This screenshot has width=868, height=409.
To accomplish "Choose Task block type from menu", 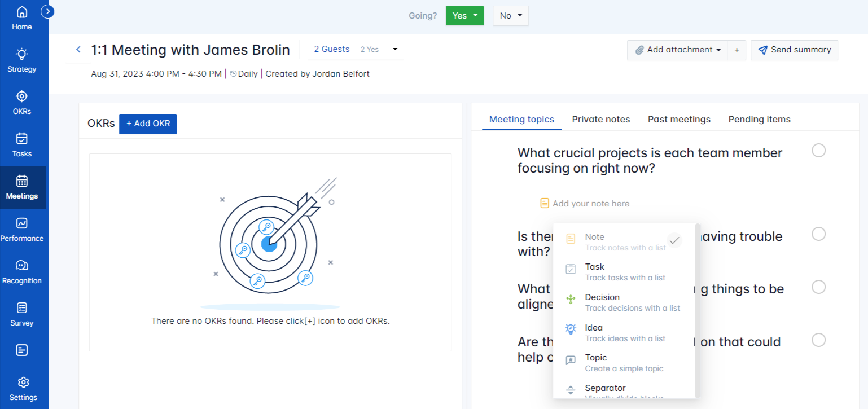I will 624,271.
